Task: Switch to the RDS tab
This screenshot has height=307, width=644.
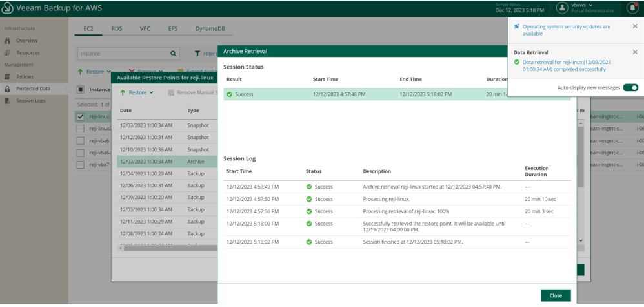Action: point(117,29)
